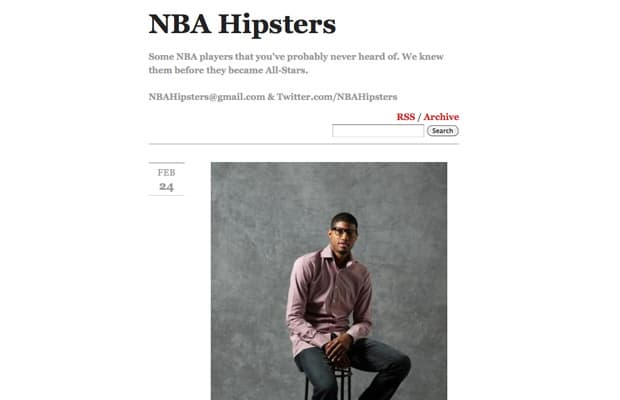Open the Archive link

(x=441, y=117)
